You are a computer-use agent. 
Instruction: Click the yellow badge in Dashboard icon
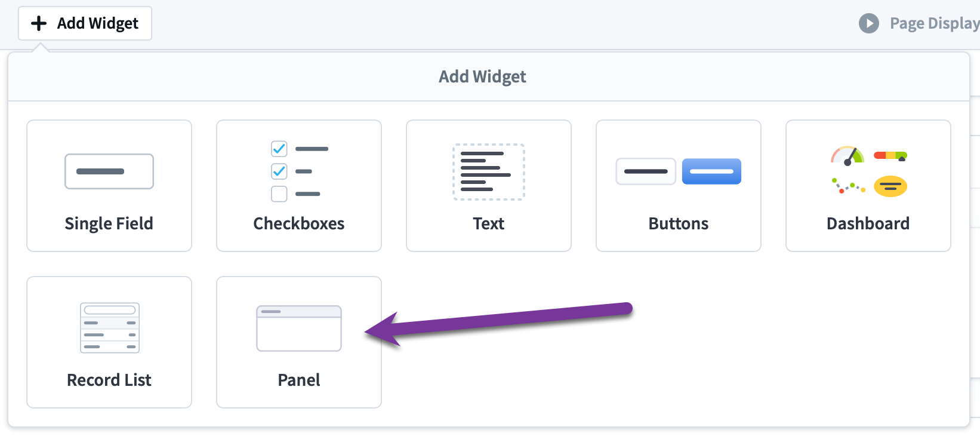click(890, 186)
